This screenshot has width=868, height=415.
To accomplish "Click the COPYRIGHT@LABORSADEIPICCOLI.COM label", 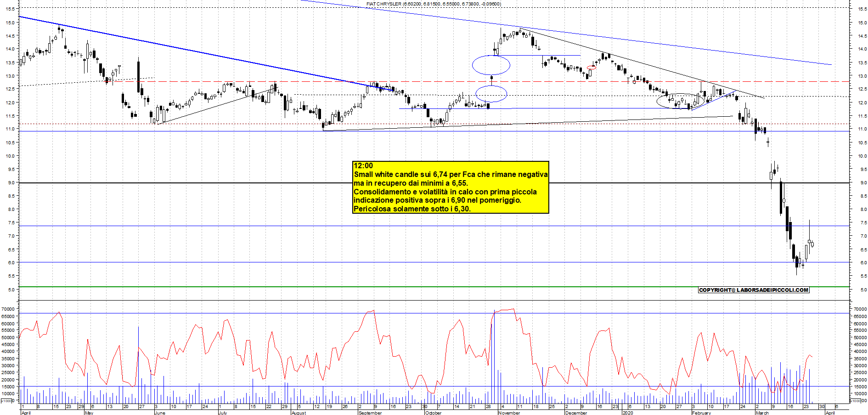I will click(x=754, y=290).
